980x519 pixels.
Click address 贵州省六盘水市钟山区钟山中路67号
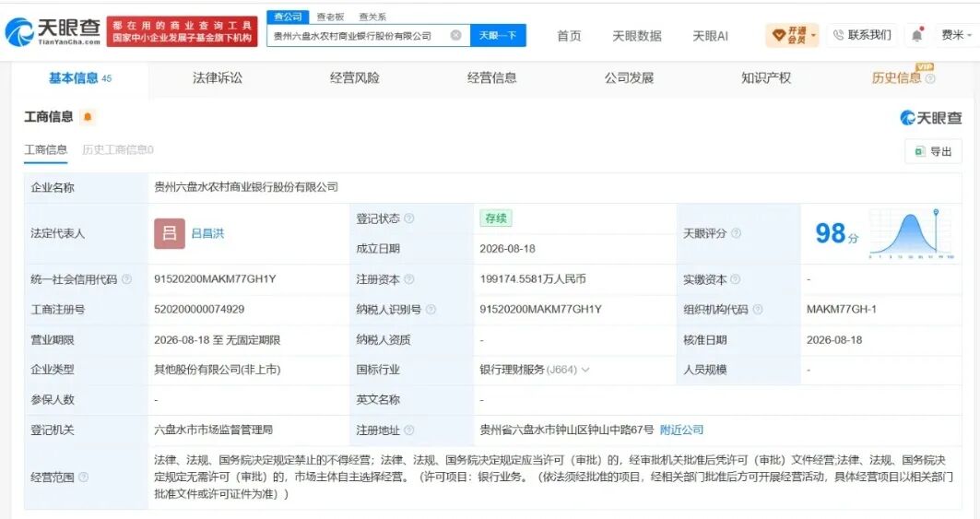[x=567, y=431]
